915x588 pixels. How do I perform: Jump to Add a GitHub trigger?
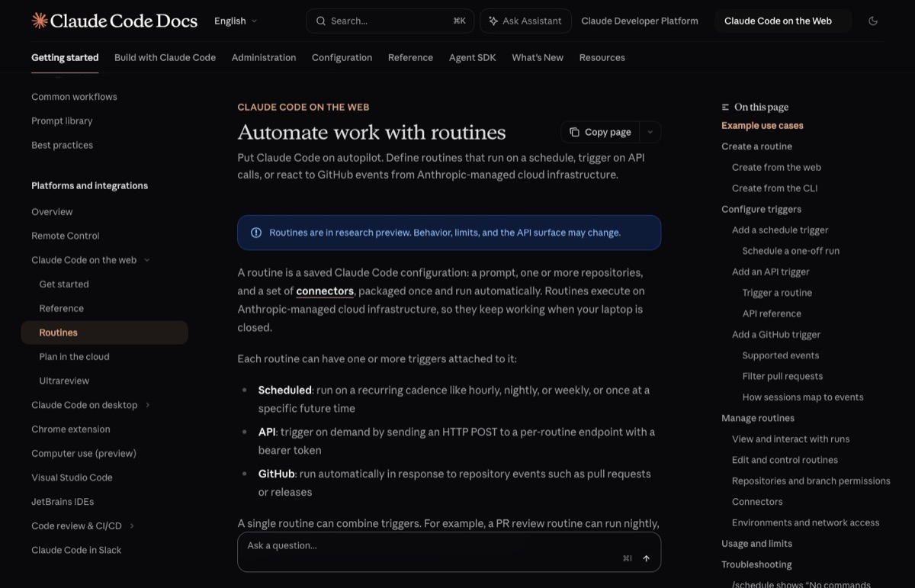[x=776, y=335]
